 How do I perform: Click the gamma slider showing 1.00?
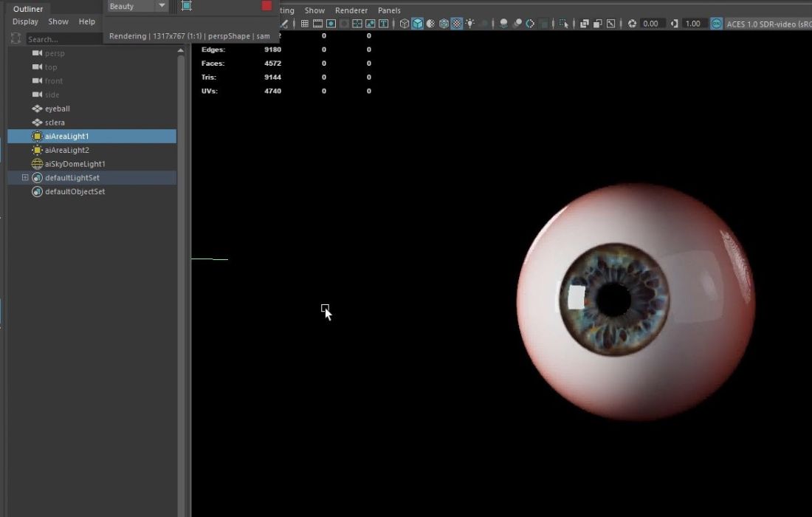tap(691, 24)
